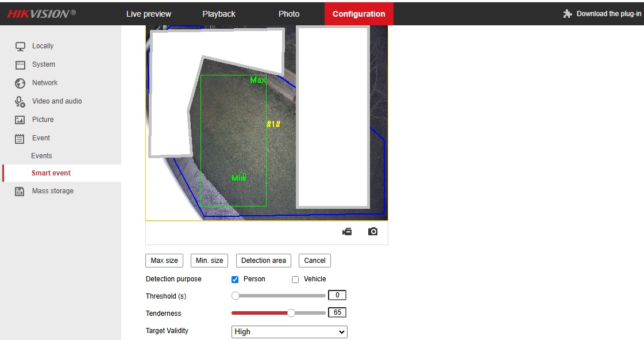Select Events under the Event menu
This screenshot has height=340, width=644.
pyautogui.click(x=41, y=156)
